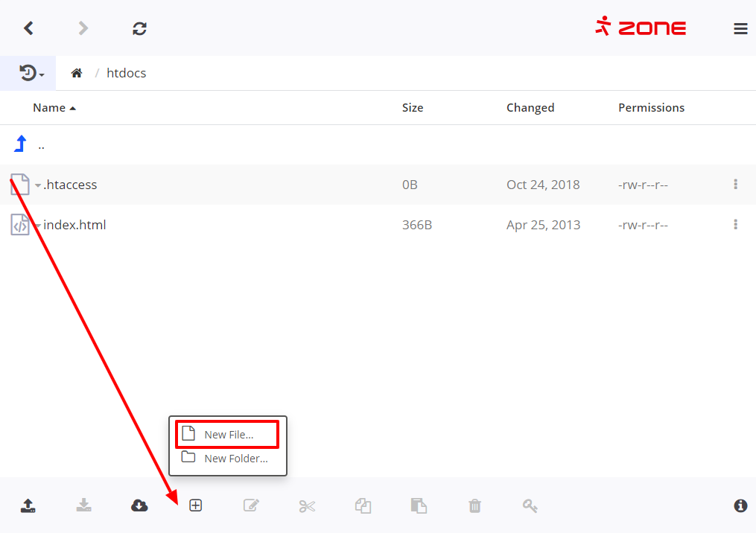The image size is (756, 533).
Task: Open the three-dot menu for index.html
Action: click(735, 225)
